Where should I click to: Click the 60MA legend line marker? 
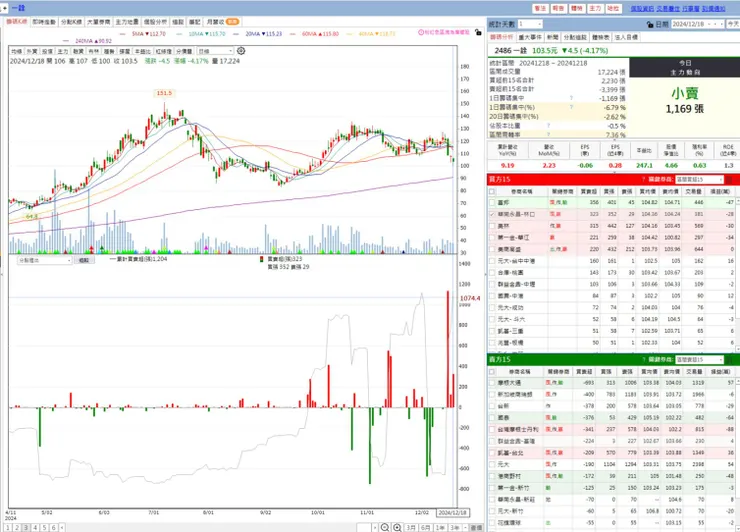(293, 34)
